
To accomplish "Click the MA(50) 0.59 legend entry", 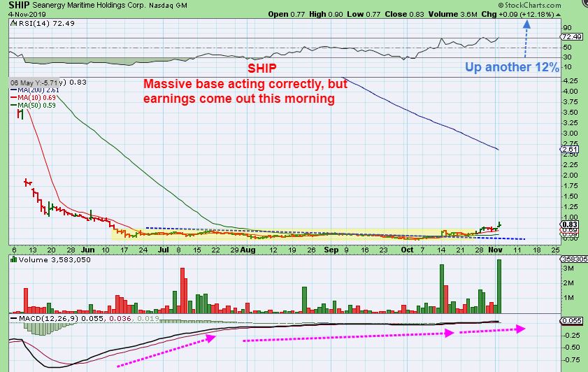I will point(34,106).
